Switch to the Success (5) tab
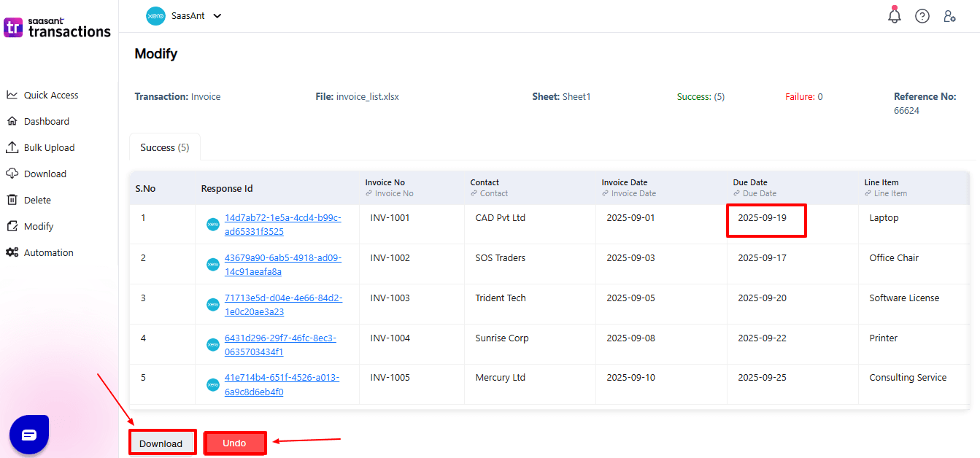 164,147
